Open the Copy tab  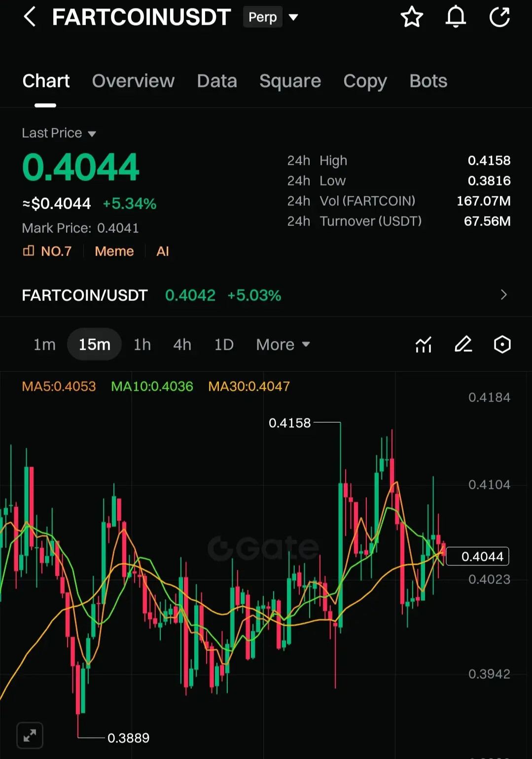pos(365,81)
